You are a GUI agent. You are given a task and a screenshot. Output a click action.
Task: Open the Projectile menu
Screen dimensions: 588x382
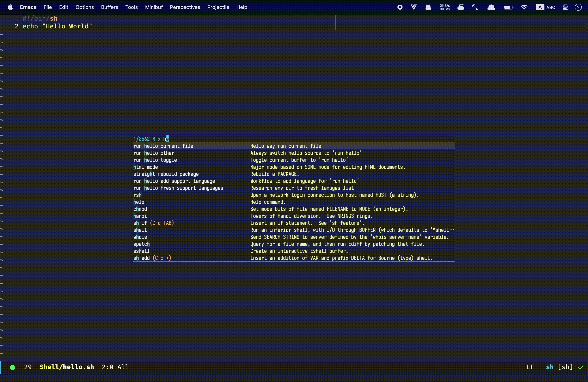[x=218, y=7]
